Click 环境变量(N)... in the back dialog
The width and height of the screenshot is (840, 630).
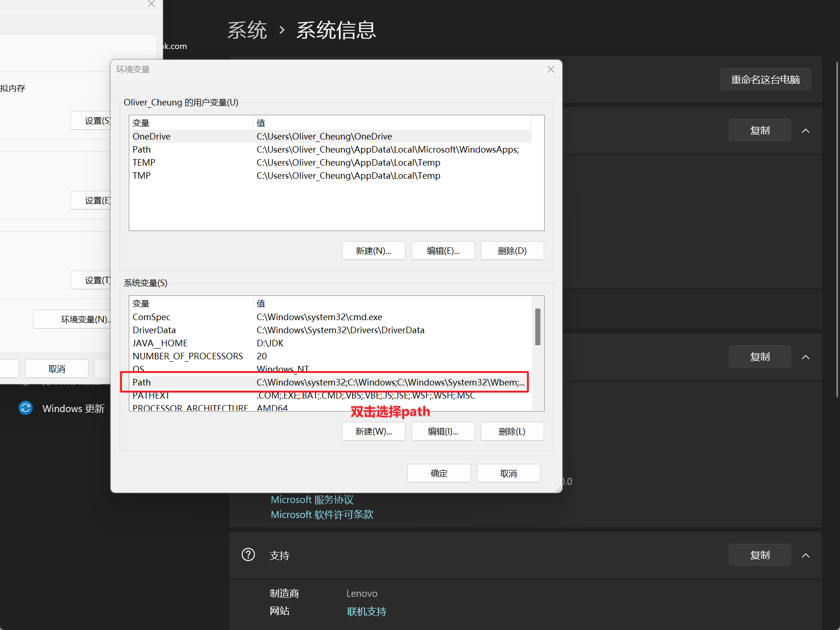[72, 319]
